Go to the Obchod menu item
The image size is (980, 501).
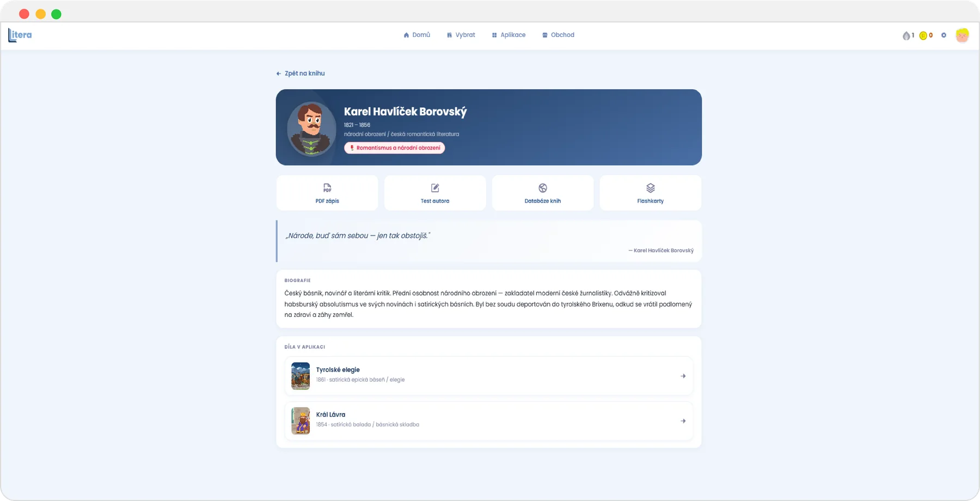pos(558,35)
